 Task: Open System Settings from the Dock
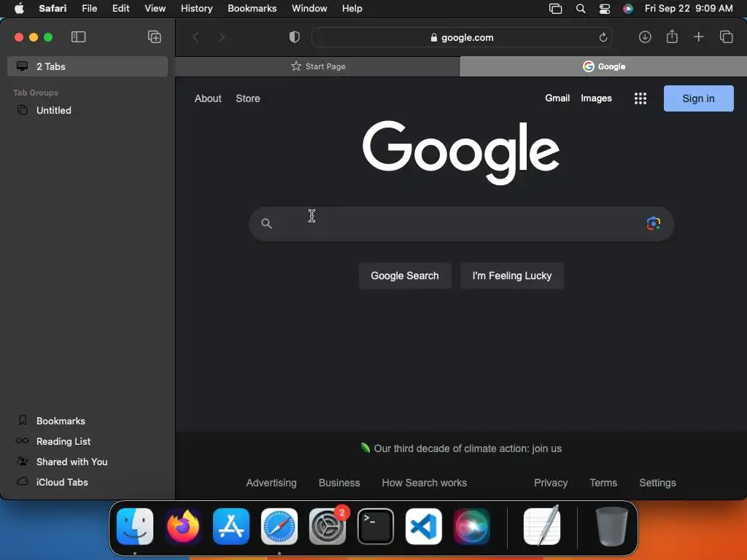pyautogui.click(x=328, y=526)
